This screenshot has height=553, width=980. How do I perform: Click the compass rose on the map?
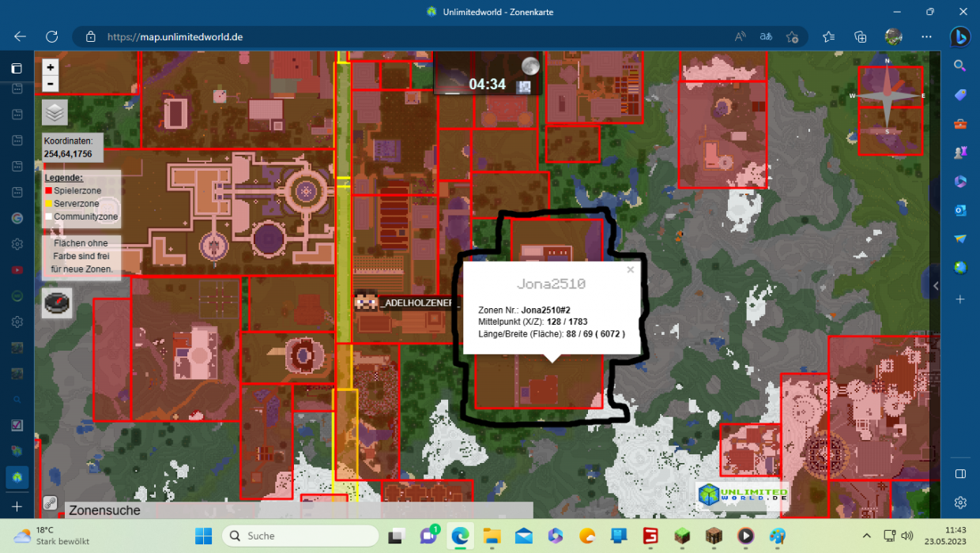tap(887, 96)
